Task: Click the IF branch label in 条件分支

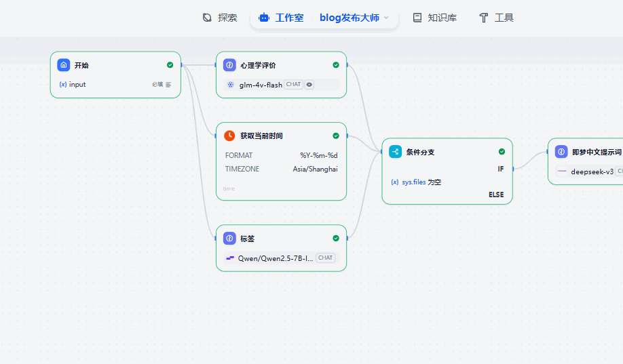Action: [501, 169]
